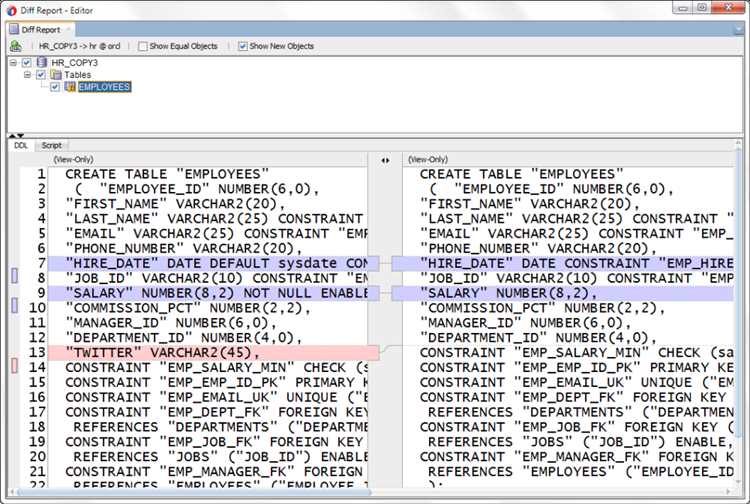Click line number 21 in the left gutter
Viewport: 750px width, 504px height.
[37, 471]
